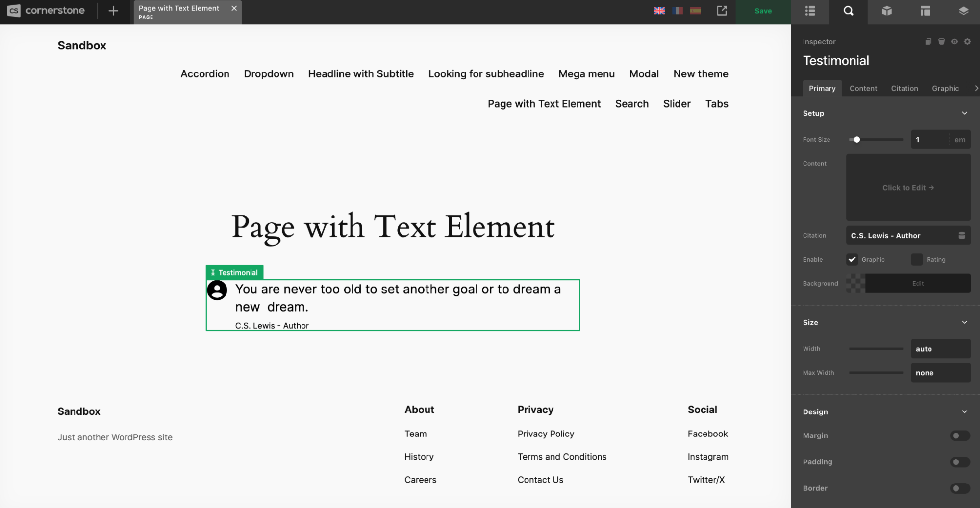
Task: Edit the Background setting
Action: [x=918, y=284]
